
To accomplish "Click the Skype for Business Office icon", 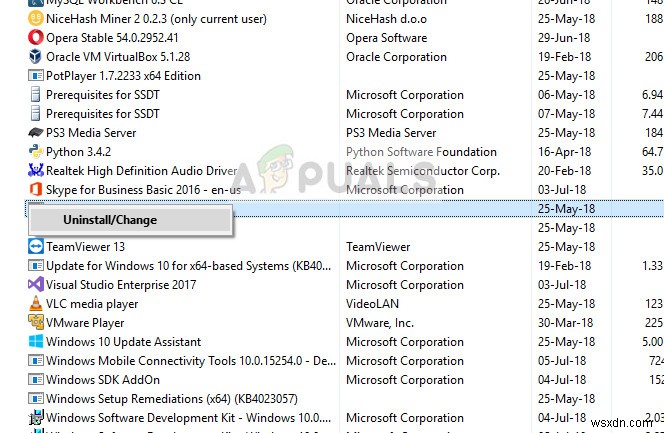I will pos(36,190).
